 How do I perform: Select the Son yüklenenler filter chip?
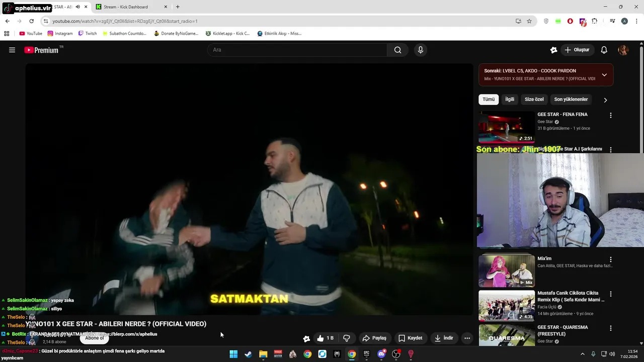(x=571, y=100)
